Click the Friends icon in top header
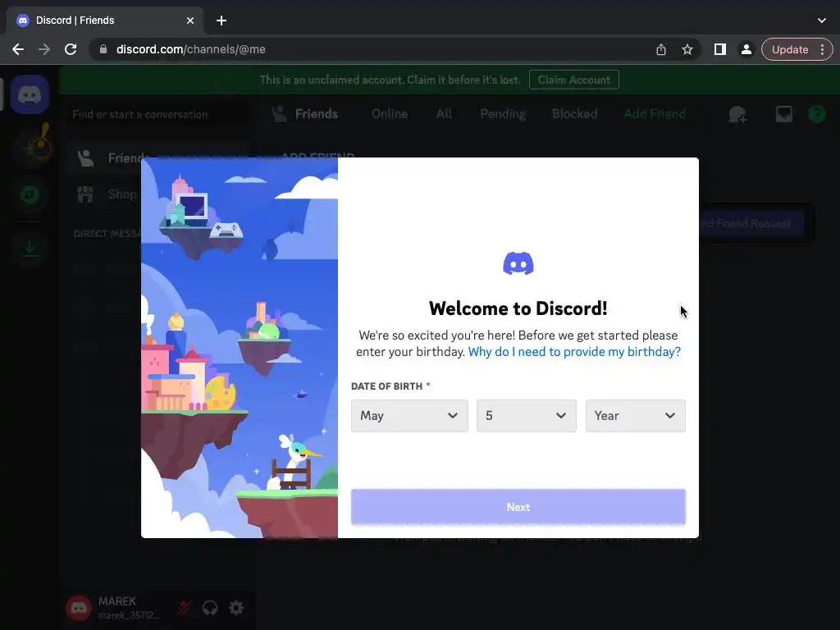 click(x=279, y=113)
